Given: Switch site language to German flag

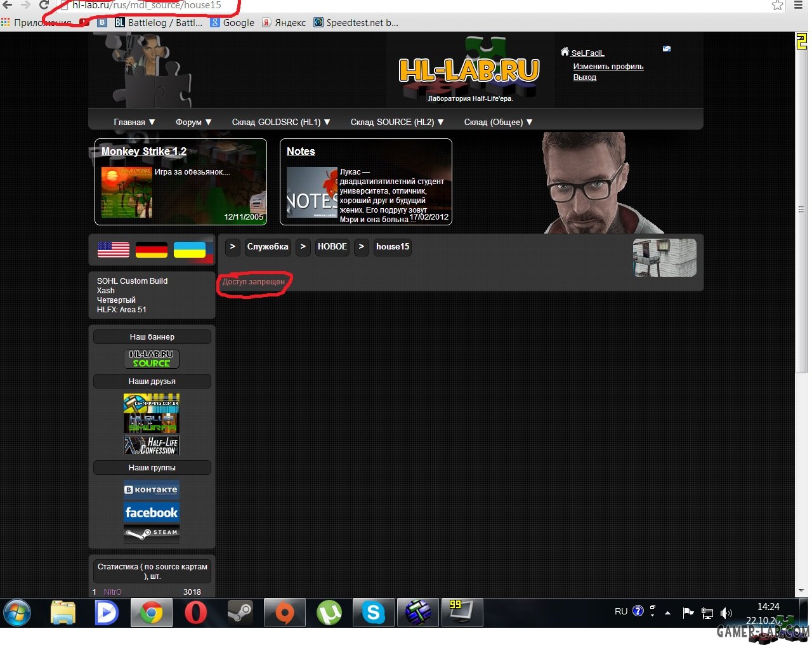Looking at the screenshot, I should tap(152, 249).
